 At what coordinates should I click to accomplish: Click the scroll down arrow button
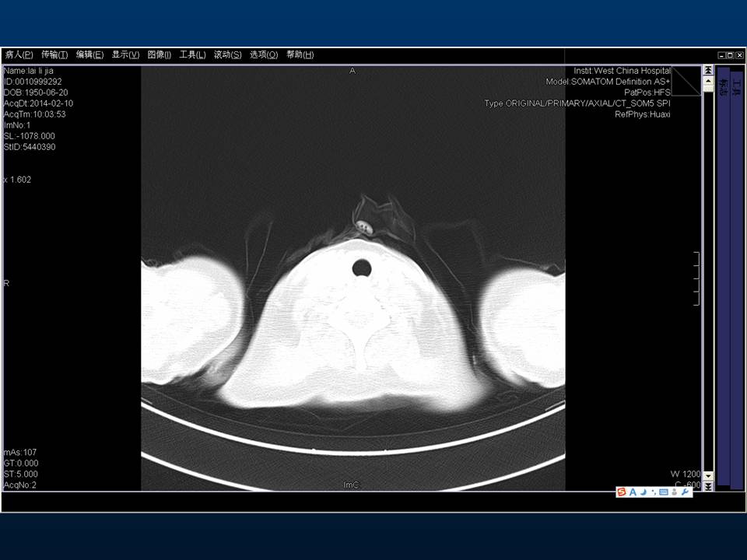(708, 477)
